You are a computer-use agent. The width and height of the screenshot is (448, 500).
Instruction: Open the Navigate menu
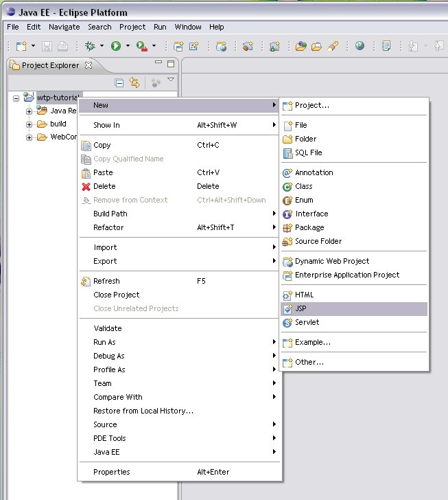[x=64, y=27]
